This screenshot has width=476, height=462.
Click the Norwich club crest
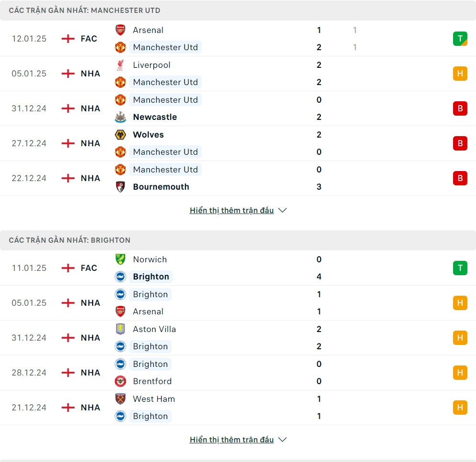click(x=120, y=259)
